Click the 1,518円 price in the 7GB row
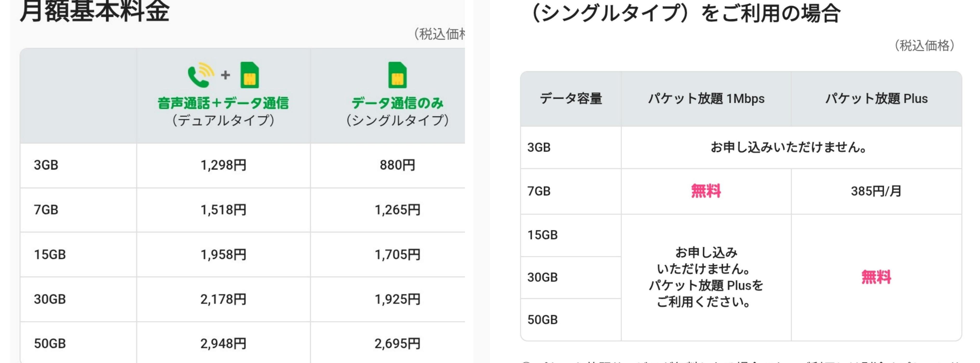980x363 pixels. tap(223, 210)
